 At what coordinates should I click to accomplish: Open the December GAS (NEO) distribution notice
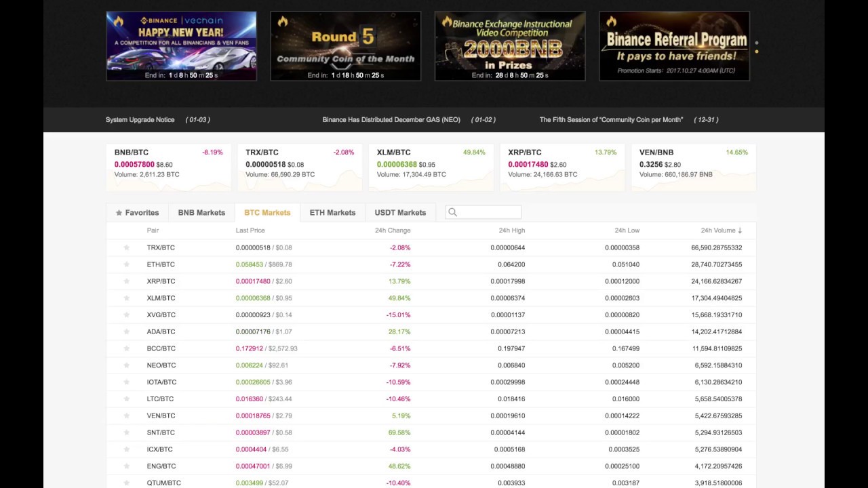409,119
